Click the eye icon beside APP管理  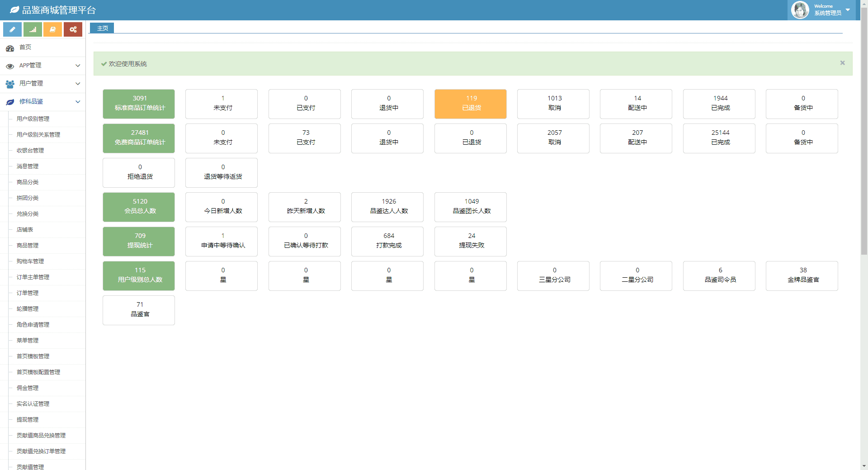[10, 66]
